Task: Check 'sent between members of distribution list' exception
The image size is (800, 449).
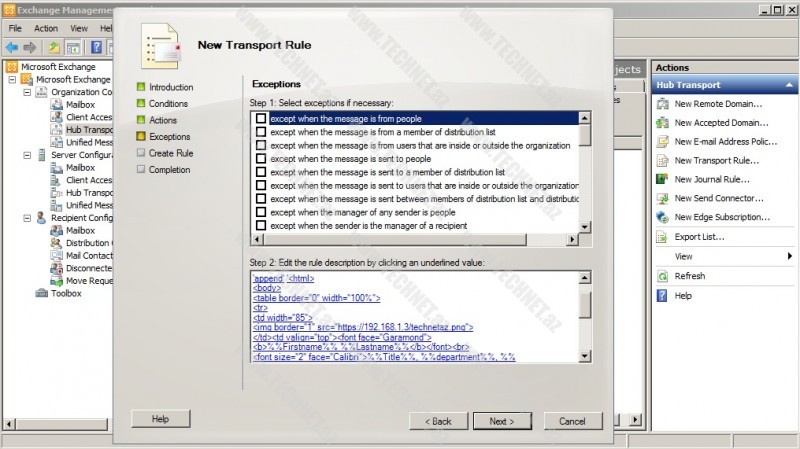Action: 261,198
